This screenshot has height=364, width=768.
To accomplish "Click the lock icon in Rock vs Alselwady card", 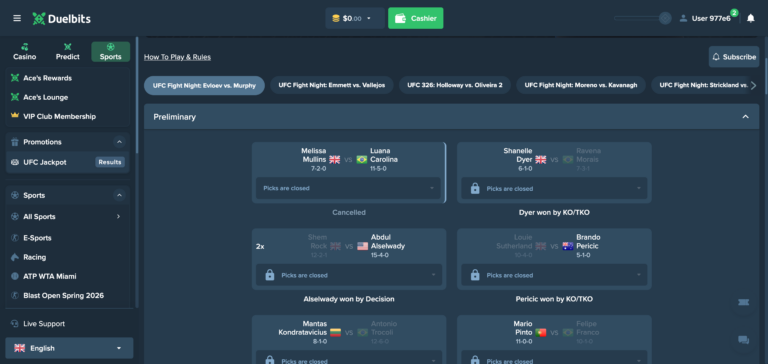I will (269, 275).
